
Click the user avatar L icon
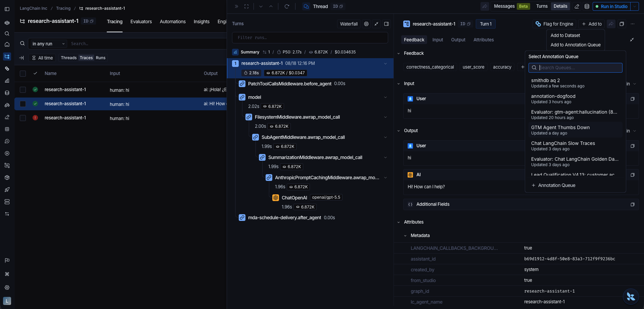pos(7,301)
